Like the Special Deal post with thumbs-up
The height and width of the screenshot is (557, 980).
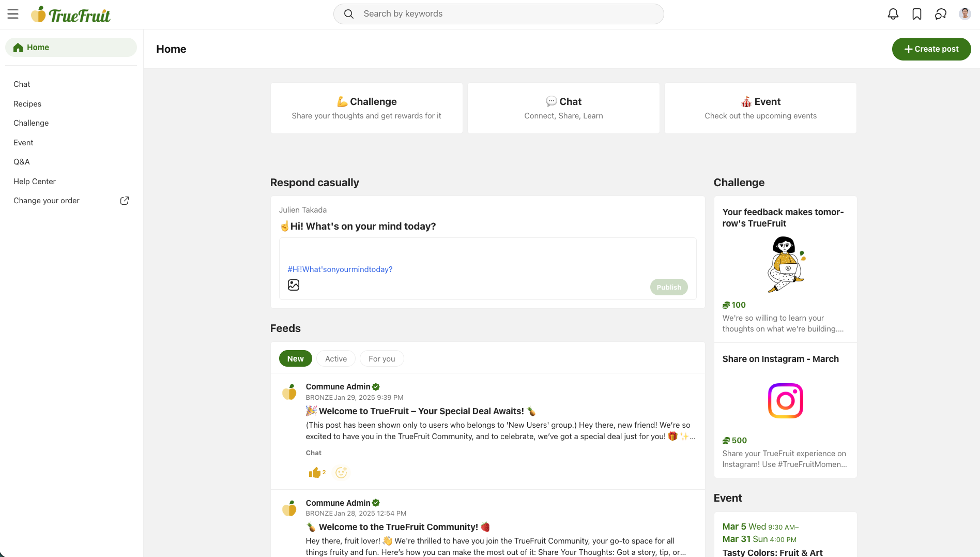pos(315,472)
